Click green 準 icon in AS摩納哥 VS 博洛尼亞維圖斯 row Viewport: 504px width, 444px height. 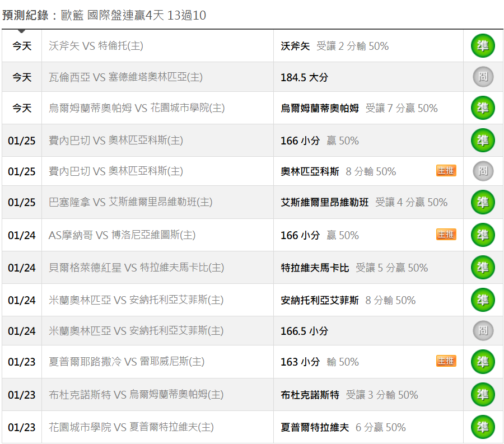tap(483, 235)
